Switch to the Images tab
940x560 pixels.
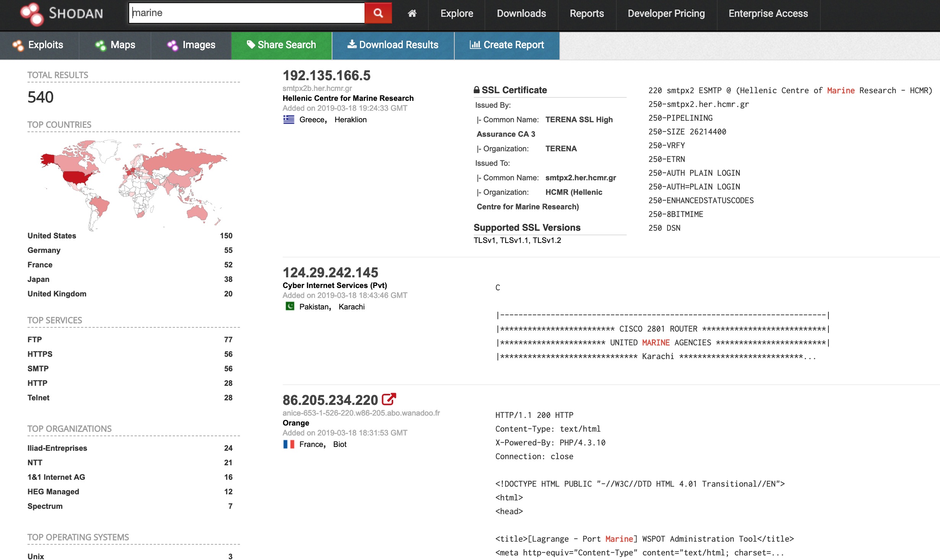pyautogui.click(x=191, y=45)
